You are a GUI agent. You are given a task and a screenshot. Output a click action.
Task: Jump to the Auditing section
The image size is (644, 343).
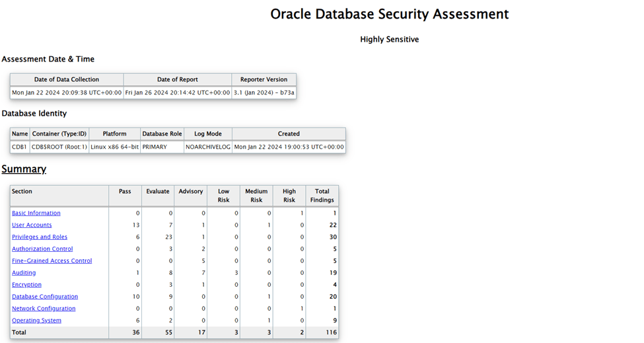click(24, 272)
